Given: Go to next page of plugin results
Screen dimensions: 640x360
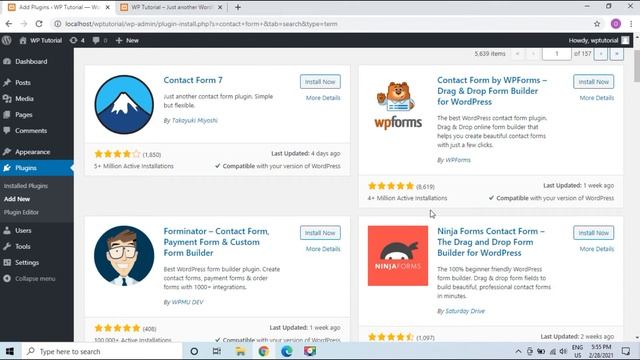Looking at the screenshot, I should pyautogui.click(x=600, y=54).
